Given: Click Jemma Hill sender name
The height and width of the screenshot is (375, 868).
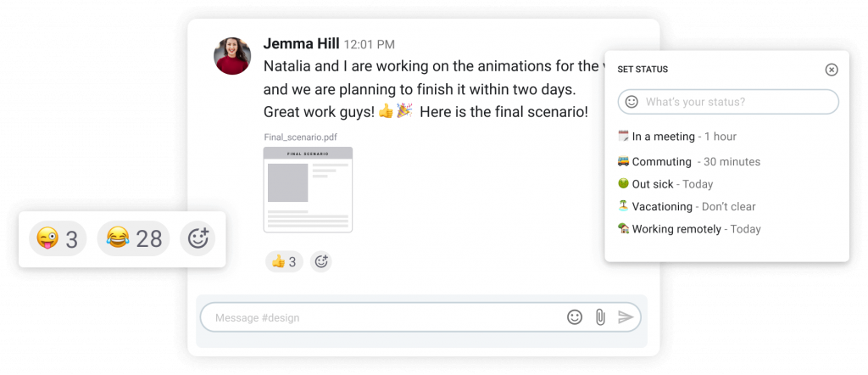Looking at the screenshot, I should (x=301, y=43).
